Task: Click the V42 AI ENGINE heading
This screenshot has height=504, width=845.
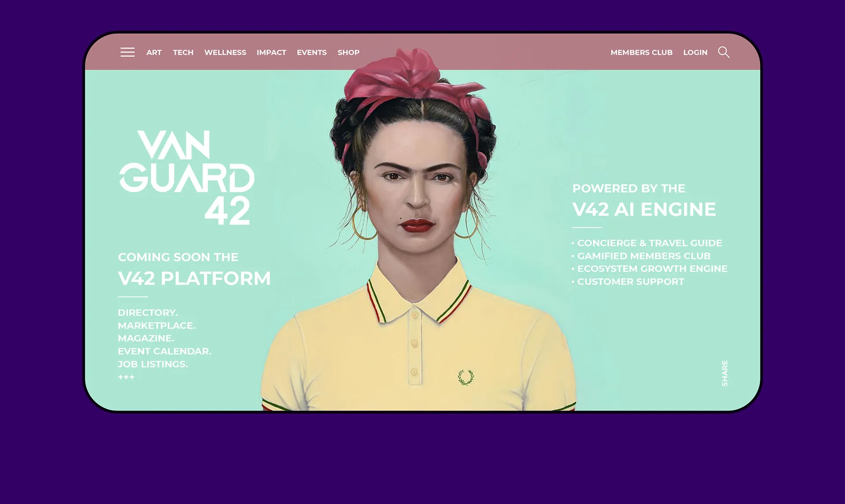Action: coord(644,210)
